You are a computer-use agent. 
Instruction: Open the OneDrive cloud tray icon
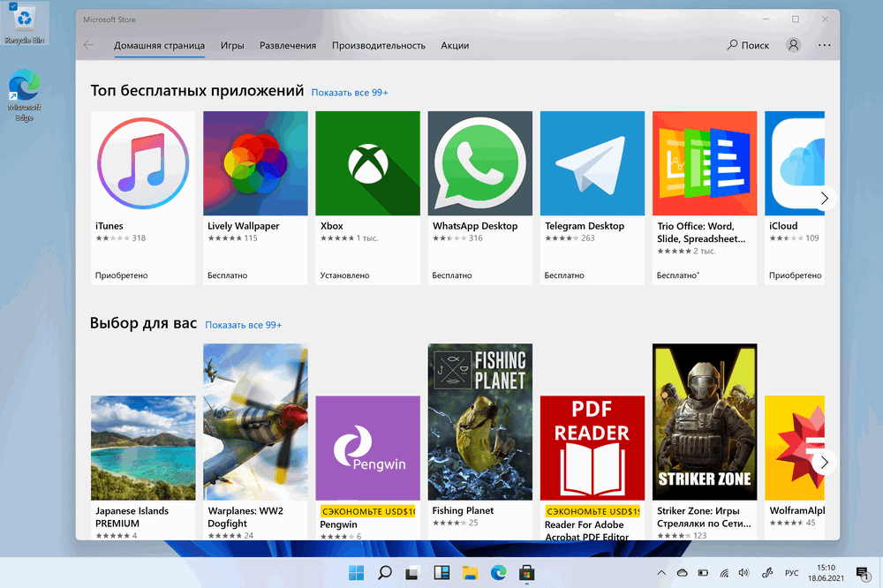point(682,573)
